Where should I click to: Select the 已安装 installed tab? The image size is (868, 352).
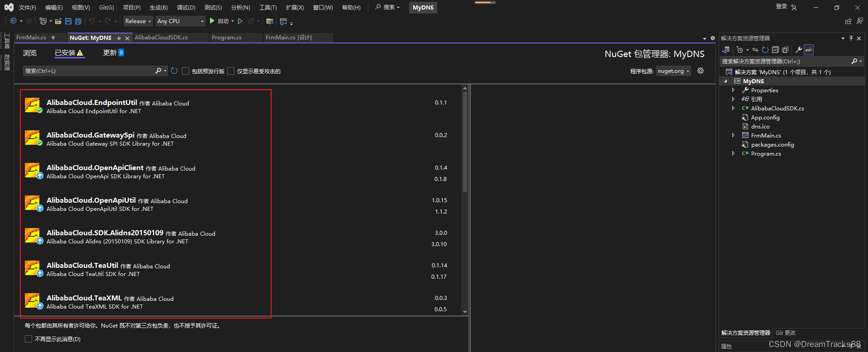pyautogui.click(x=69, y=53)
